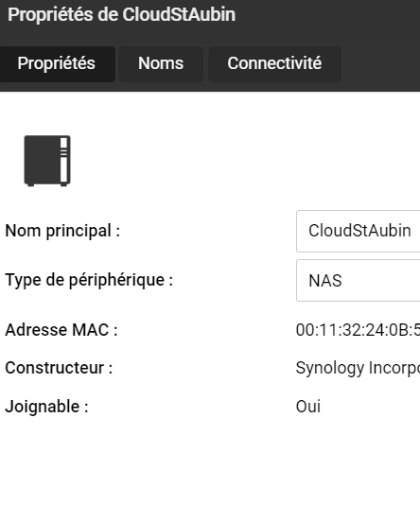420x505 pixels.
Task: Click the blank area right of the NAS icon
Action: click(245, 161)
